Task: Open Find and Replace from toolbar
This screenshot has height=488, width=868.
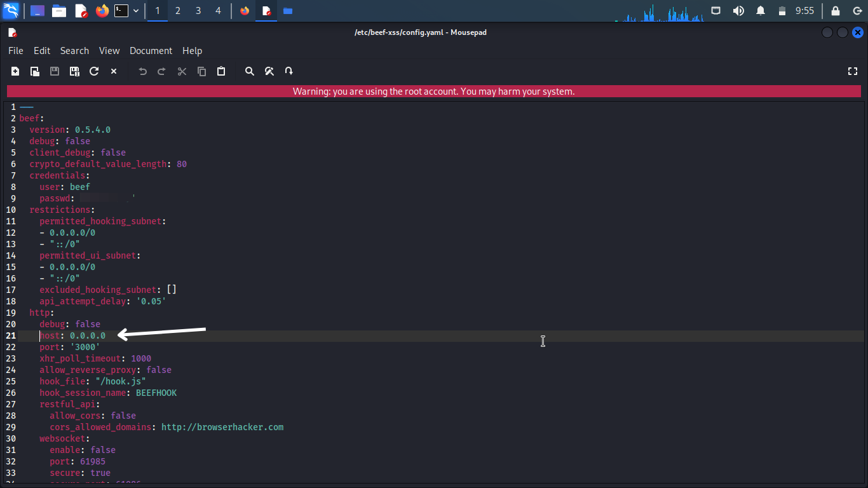Action: [x=269, y=71]
